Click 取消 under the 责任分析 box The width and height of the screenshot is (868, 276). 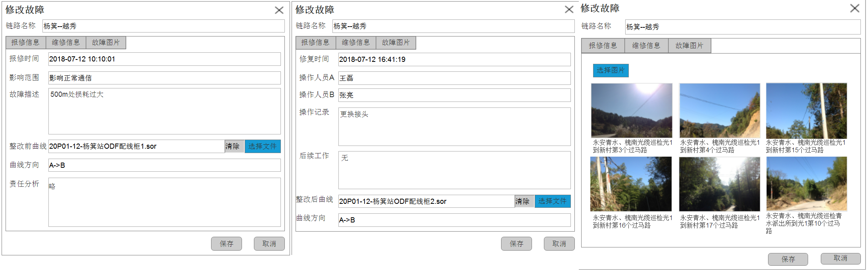269,244
